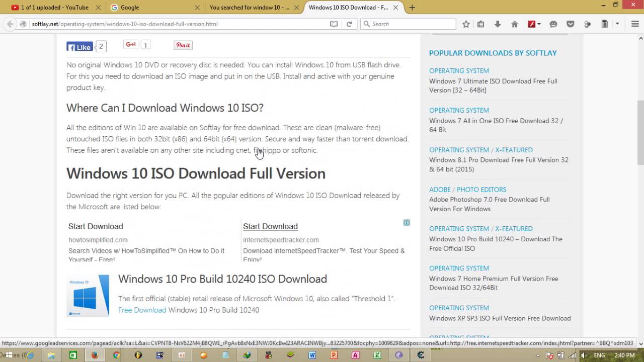Go back using the browser back arrow
The width and height of the screenshot is (644, 362).
[x=10, y=24]
